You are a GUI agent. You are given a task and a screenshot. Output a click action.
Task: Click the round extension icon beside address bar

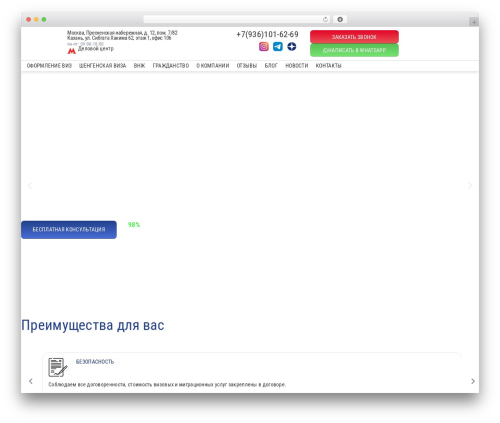pos(340,20)
